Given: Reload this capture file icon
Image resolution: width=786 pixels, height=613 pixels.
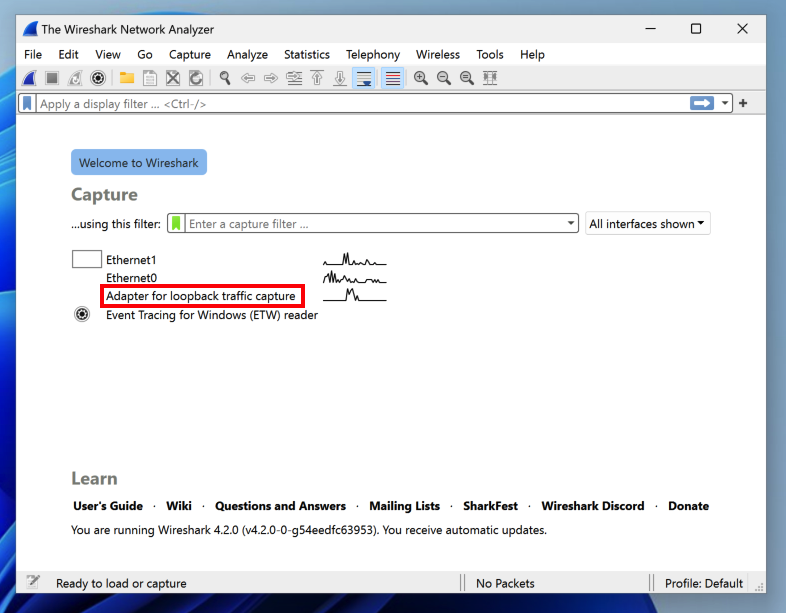Looking at the screenshot, I should point(196,78).
